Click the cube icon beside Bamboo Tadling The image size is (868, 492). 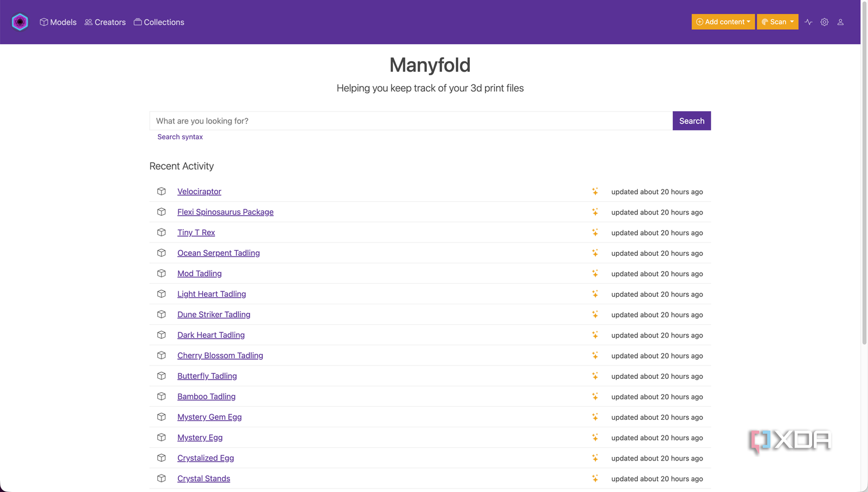161,396
